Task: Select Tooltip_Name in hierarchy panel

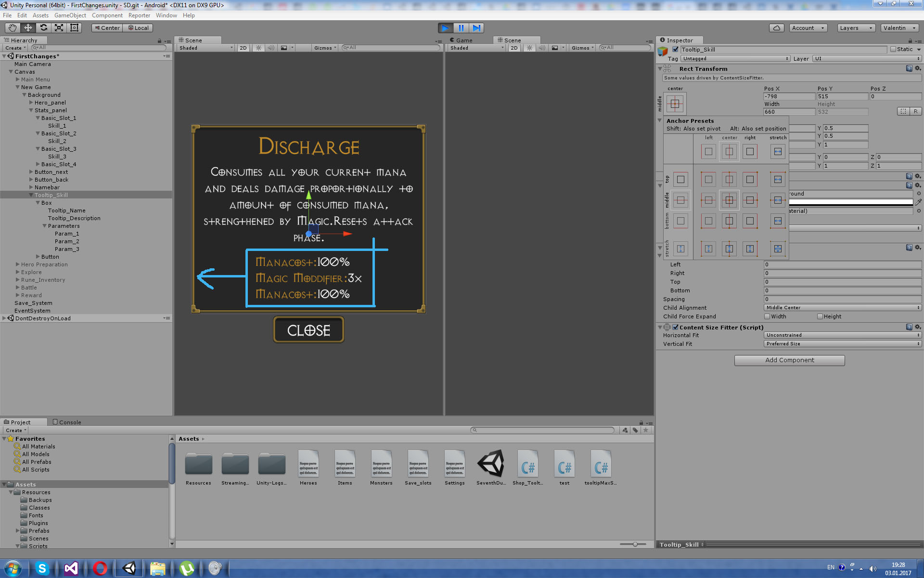Action: click(66, 210)
